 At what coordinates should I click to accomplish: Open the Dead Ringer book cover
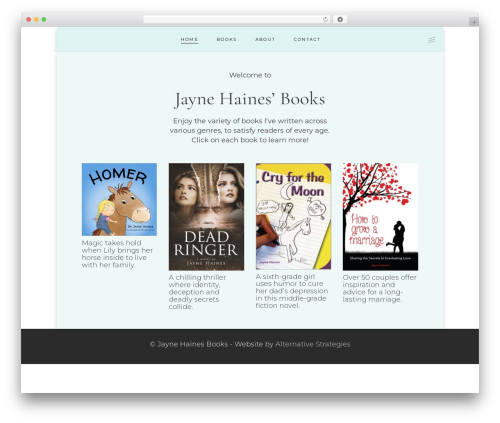[206, 217]
